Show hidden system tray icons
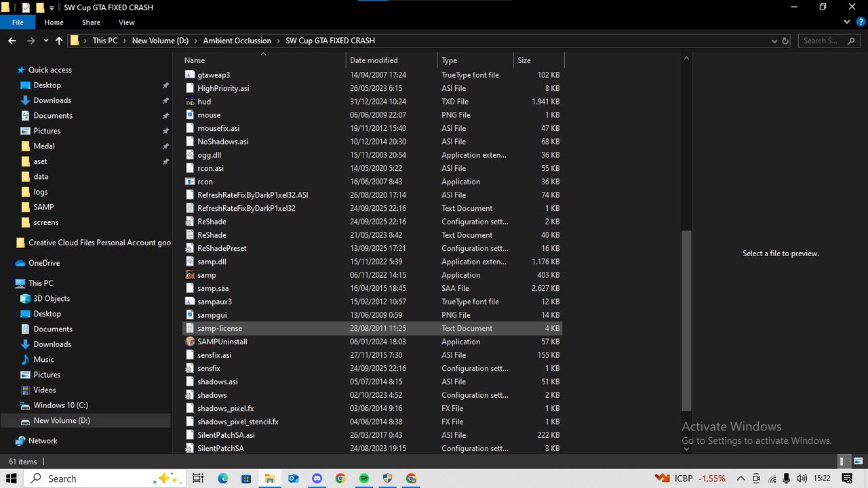This screenshot has height=488, width=868. tap(741, 479)
